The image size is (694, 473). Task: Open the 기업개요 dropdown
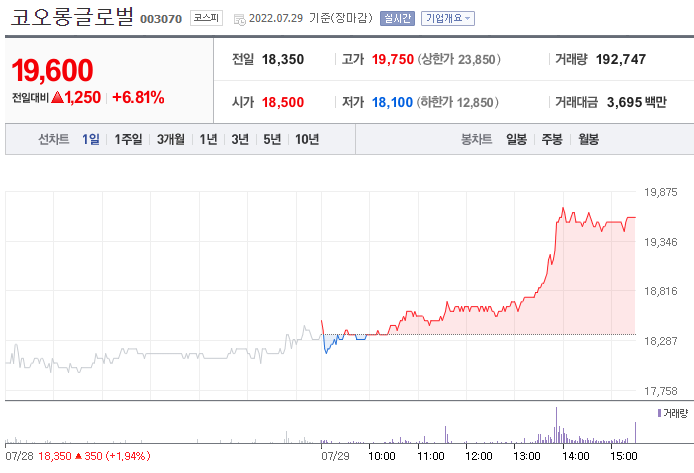pos(447,18)
